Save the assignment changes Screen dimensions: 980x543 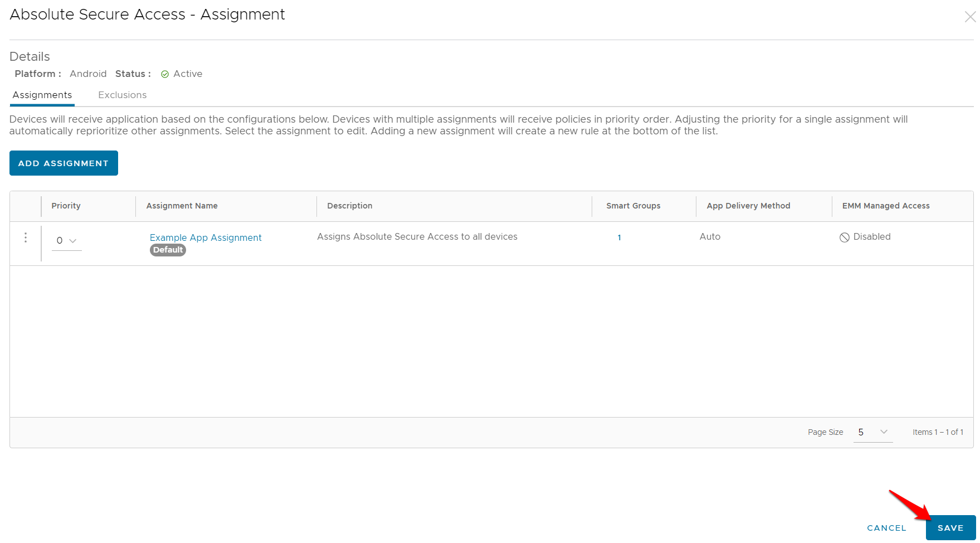950,528
